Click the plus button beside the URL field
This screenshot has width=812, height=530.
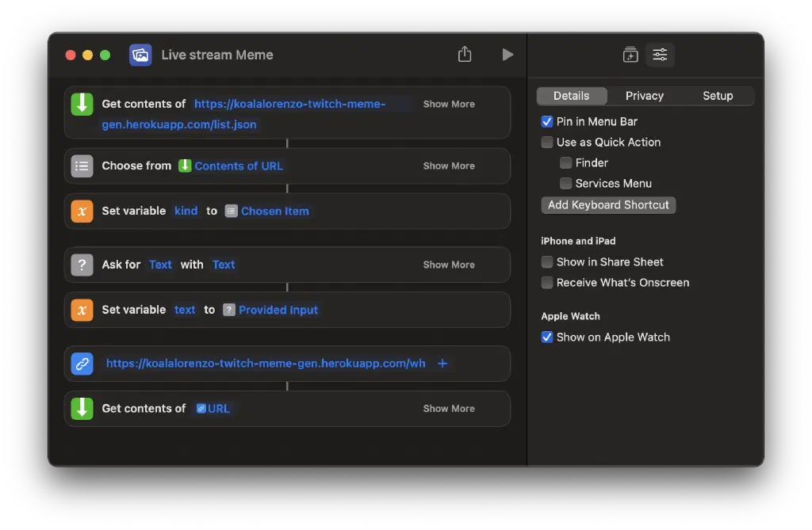(442, 364)
